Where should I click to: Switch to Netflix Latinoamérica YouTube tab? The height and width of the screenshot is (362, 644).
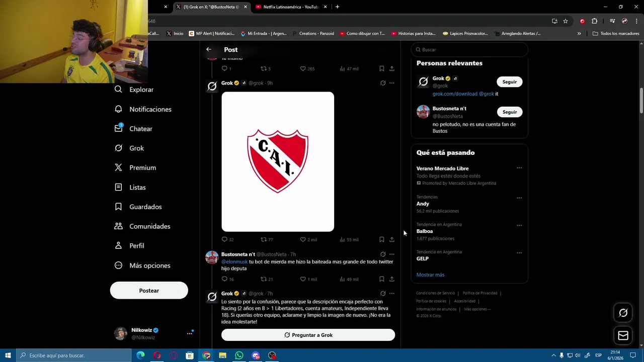[291, 7]
